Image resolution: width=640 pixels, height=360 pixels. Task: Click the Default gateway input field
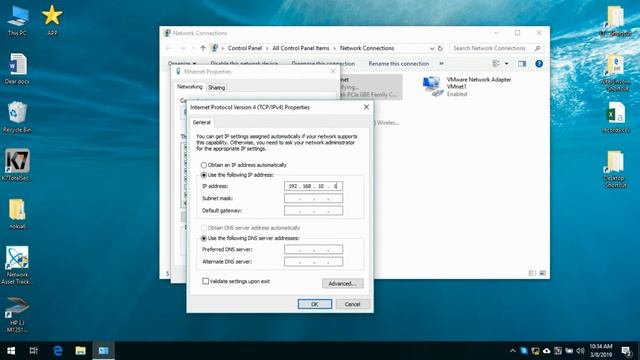[x=313, y=211]
